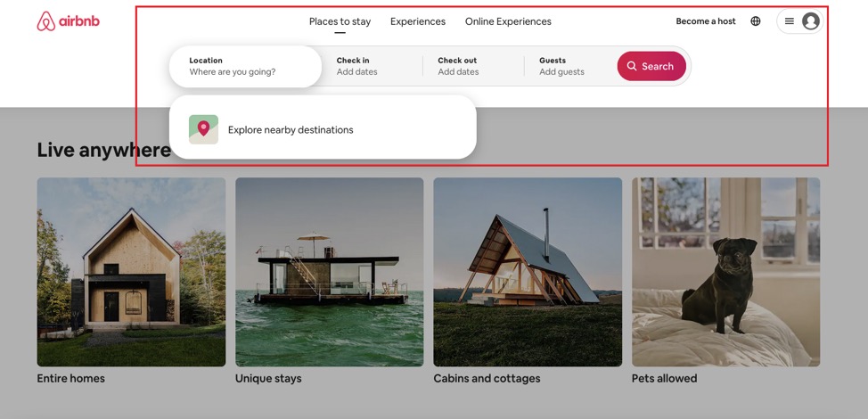Open the Entire homes cabin photo

[131, 272]
